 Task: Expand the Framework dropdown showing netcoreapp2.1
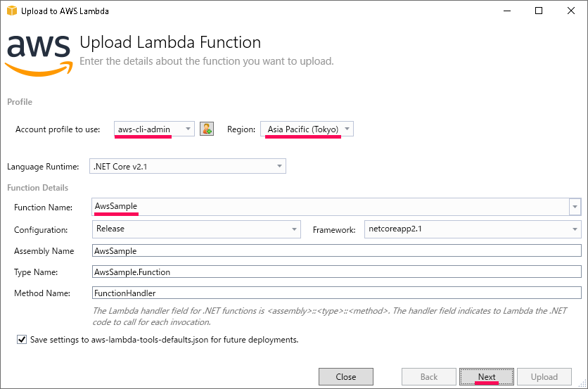click(x=473, y=229)
